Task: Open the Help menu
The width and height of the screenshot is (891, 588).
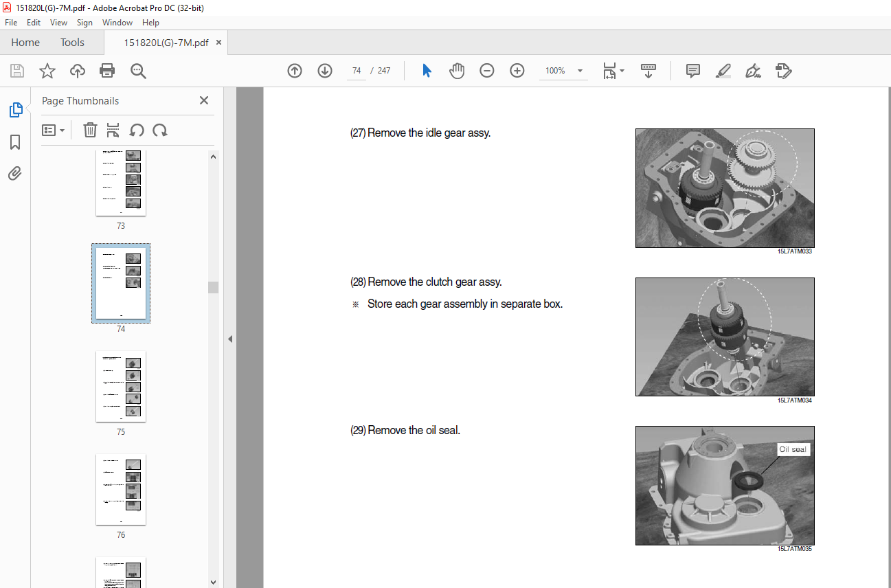Action: 150,23
